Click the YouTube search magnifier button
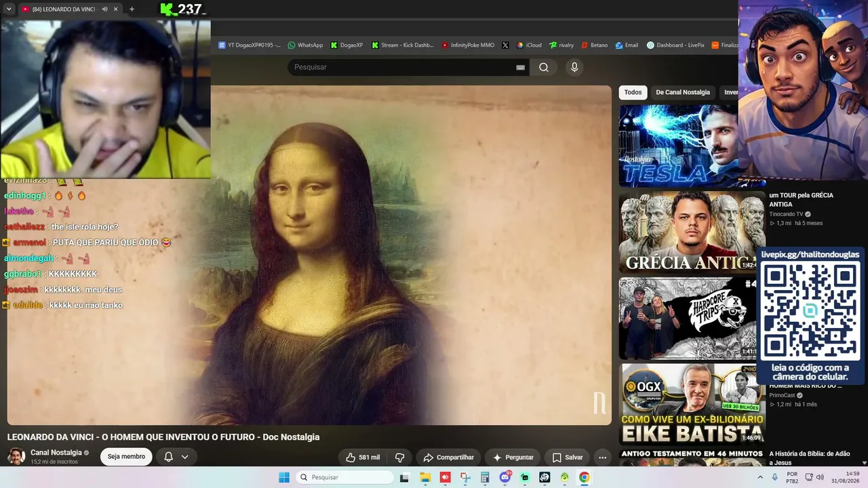Viewport: 868px width, 488px height. [544, 67]
